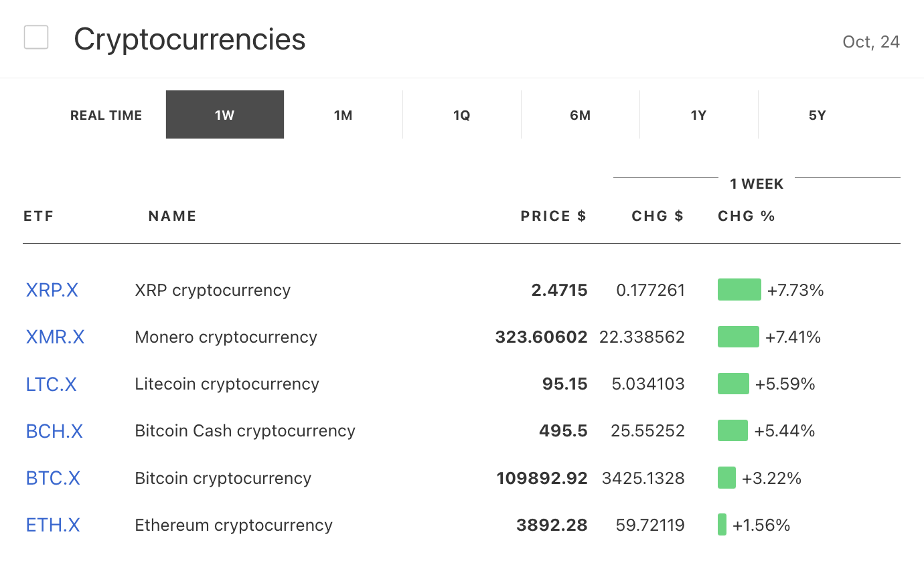Sort by the CHG % column header
Screen dimensions: 924x577
746,216
